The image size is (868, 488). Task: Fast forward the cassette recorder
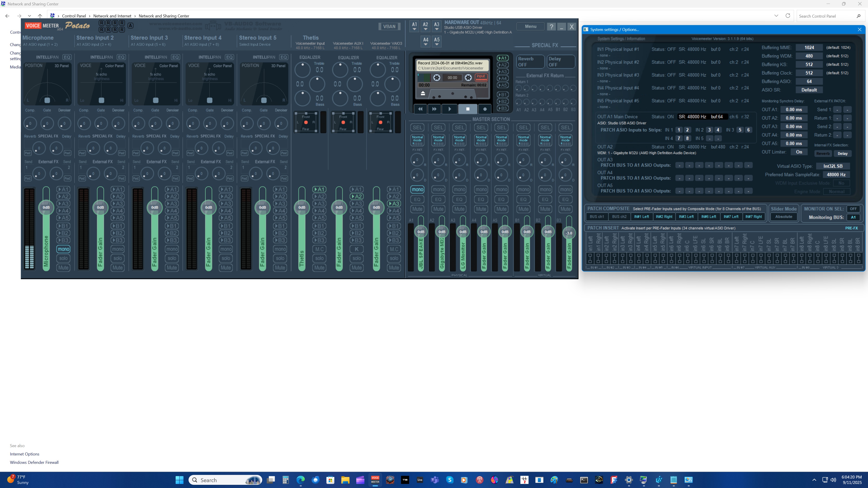click(x=434, y=109)
